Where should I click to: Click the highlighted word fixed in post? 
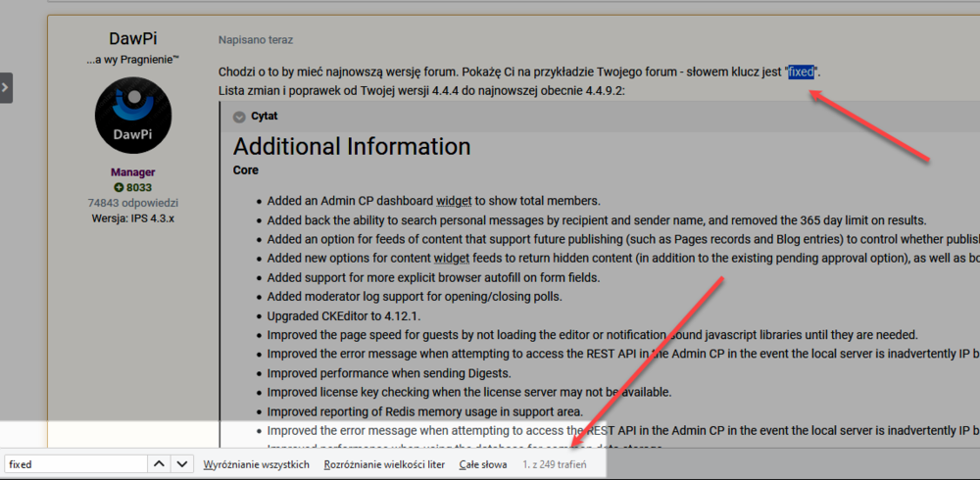(801, 72)
